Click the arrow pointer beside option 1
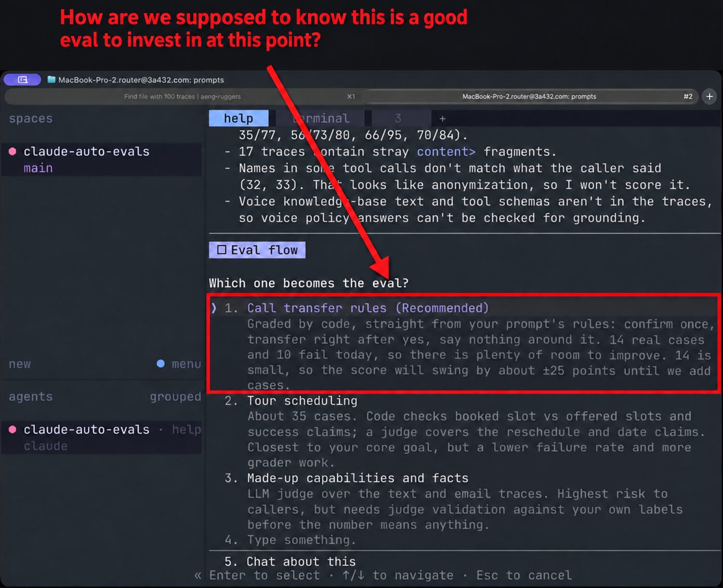 point(214,308)
